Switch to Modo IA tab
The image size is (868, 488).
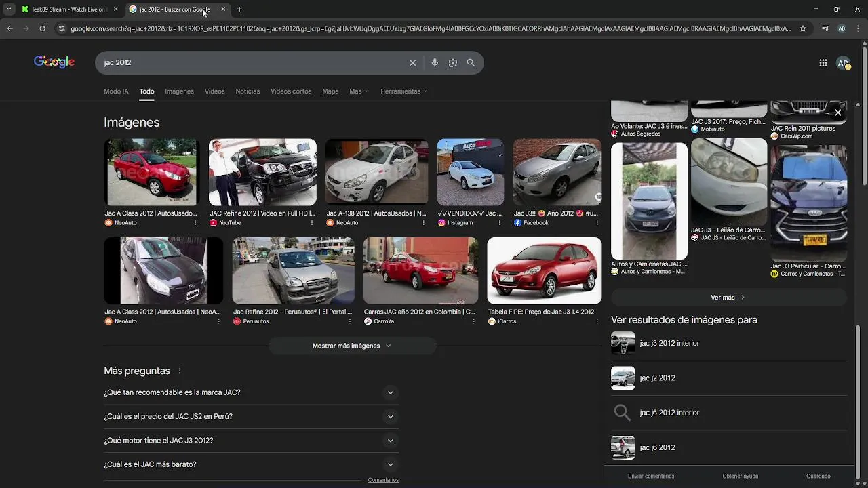(x=116, y=91)
